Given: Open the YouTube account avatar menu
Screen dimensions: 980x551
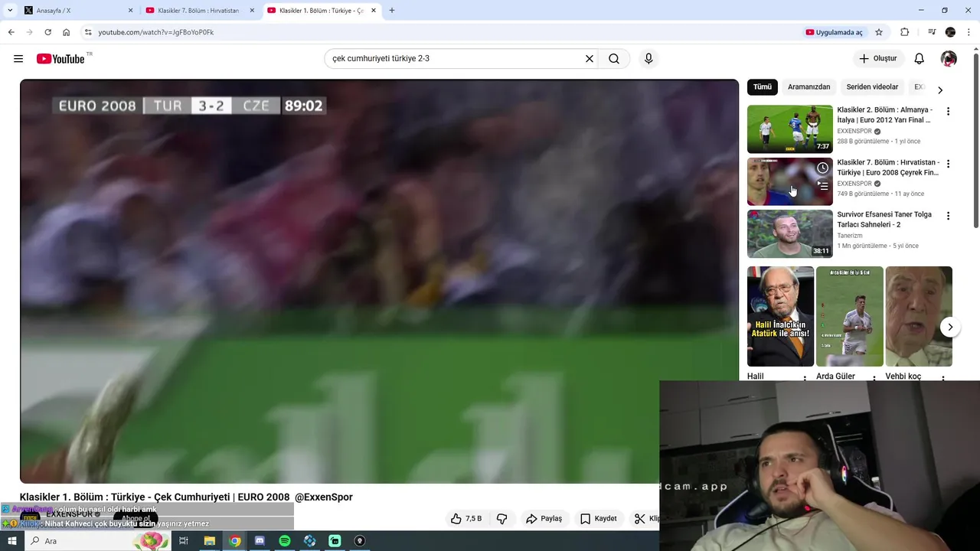Looking at the screenshot, I should click(x=949, y=59).
